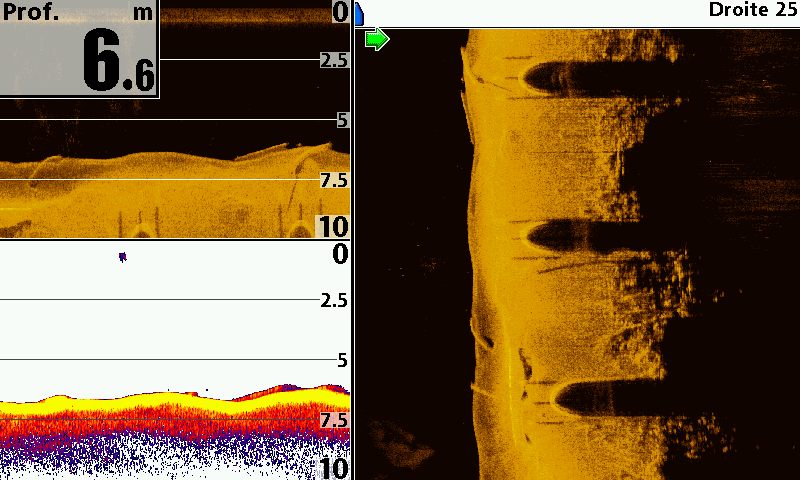The height and width of the screenshot is (480, 800).
Task: Click the Droite 25 range label
Action: [x=753, y=10]
